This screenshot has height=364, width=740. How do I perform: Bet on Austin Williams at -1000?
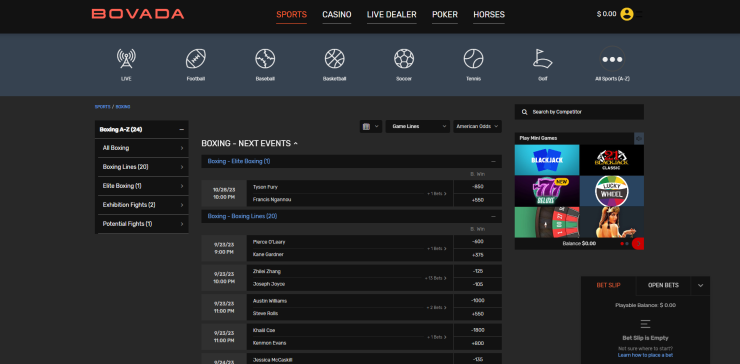(x=478, y=301)
